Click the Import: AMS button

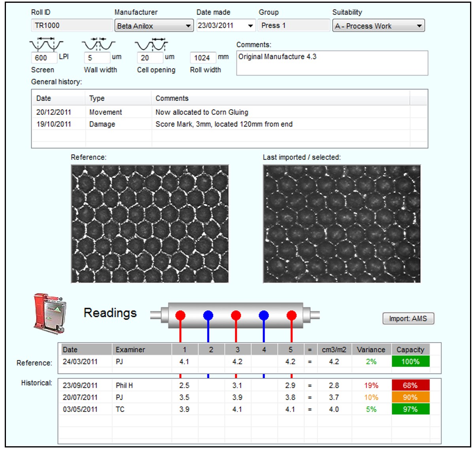click(408, 318)
